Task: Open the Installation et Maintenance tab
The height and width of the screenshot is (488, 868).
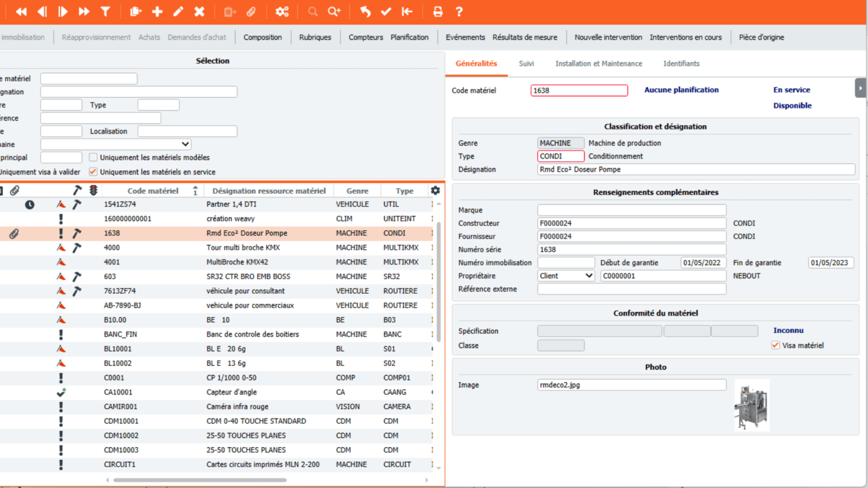Action: click(598, 63)
